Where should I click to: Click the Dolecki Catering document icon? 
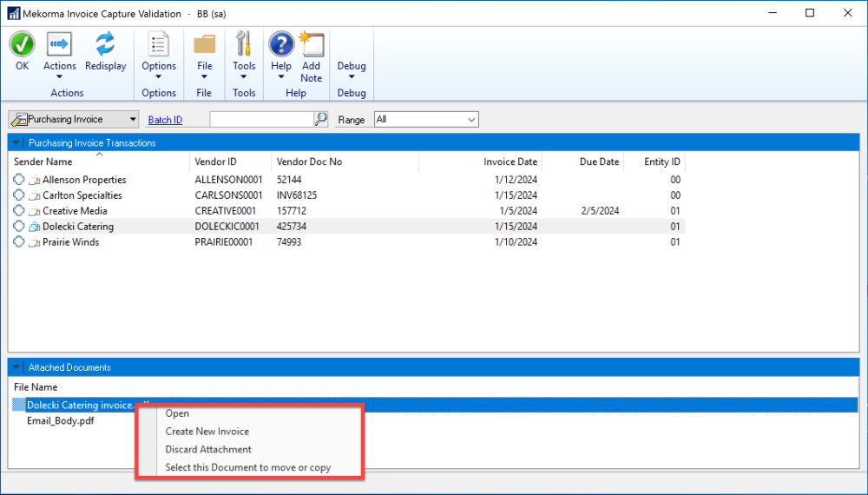35,227
